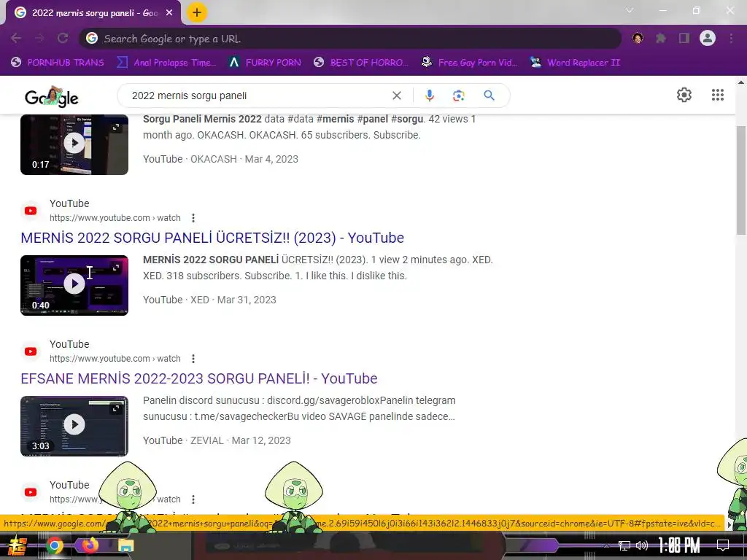Screen dimensions: 747x560
Task: Expand the 0:17 video preview
Action: tap(116, 127)
